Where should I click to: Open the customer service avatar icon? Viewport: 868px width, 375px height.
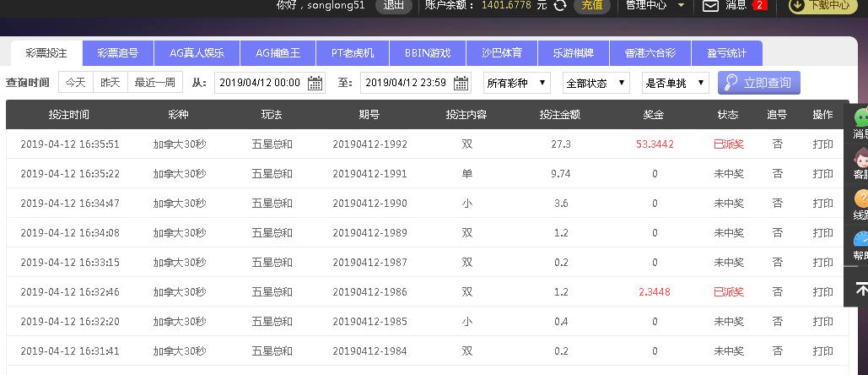click(x=861, y=158)
